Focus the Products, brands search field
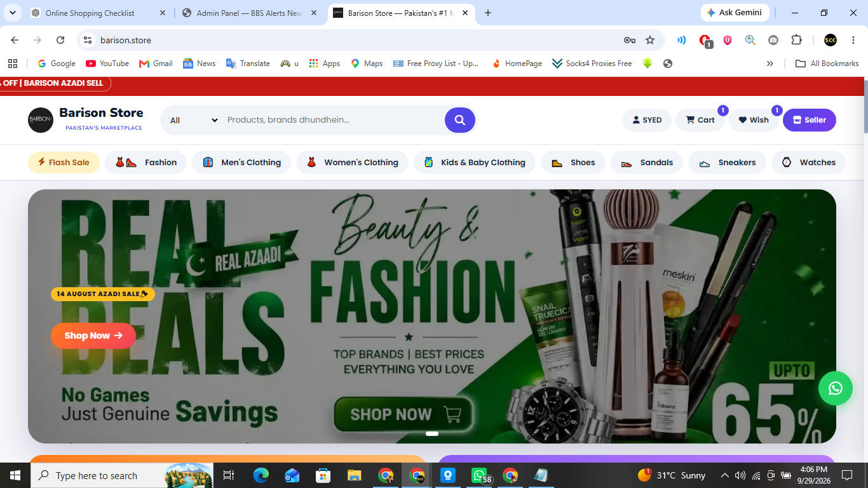868x488 pixels. click(332, 120)
